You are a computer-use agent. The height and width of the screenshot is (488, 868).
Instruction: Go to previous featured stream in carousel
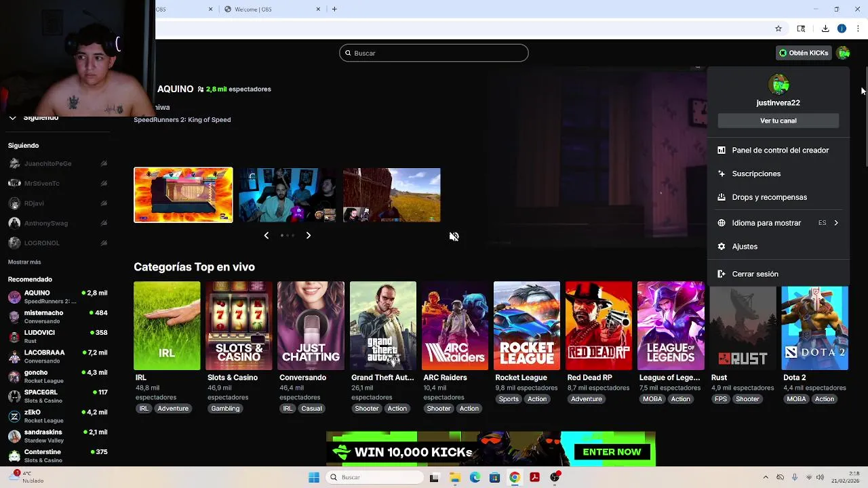267,235
